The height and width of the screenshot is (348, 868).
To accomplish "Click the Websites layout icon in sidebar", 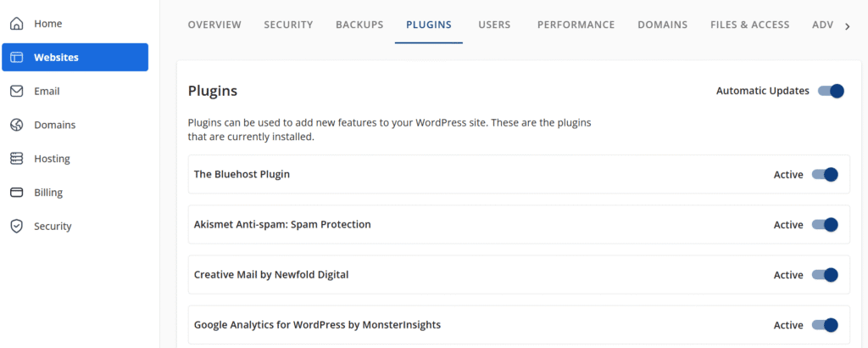I will pos(17,57).
